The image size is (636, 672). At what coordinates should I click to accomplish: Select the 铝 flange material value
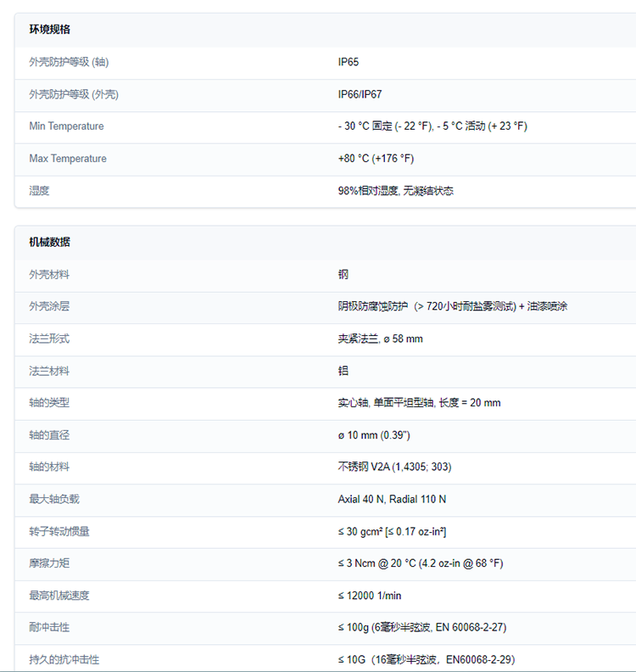coord(343,371)
